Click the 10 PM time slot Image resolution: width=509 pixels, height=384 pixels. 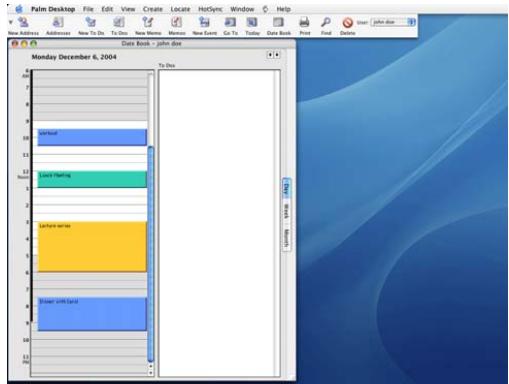click(90, 344)
